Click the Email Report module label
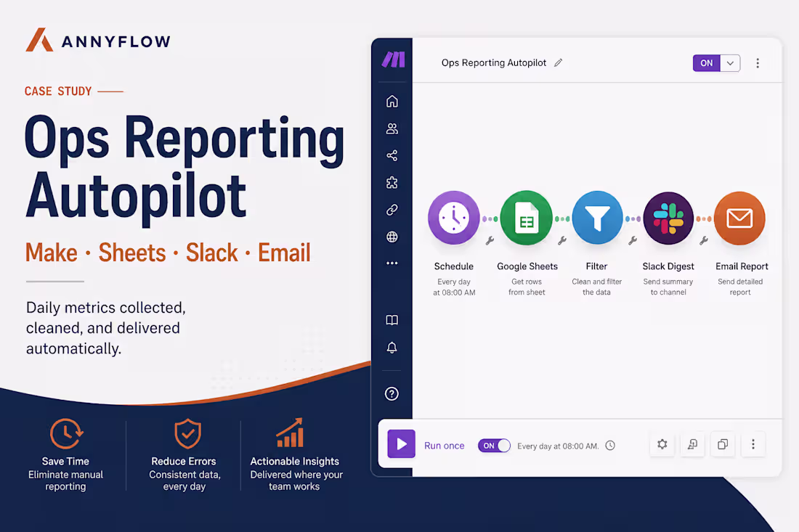 (x=742, y=266)
